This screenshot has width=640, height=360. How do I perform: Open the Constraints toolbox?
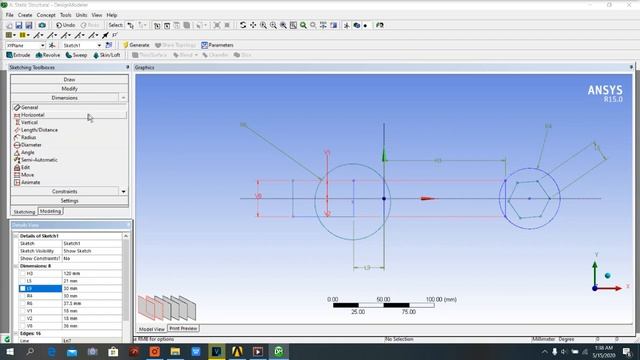point(65,191)
